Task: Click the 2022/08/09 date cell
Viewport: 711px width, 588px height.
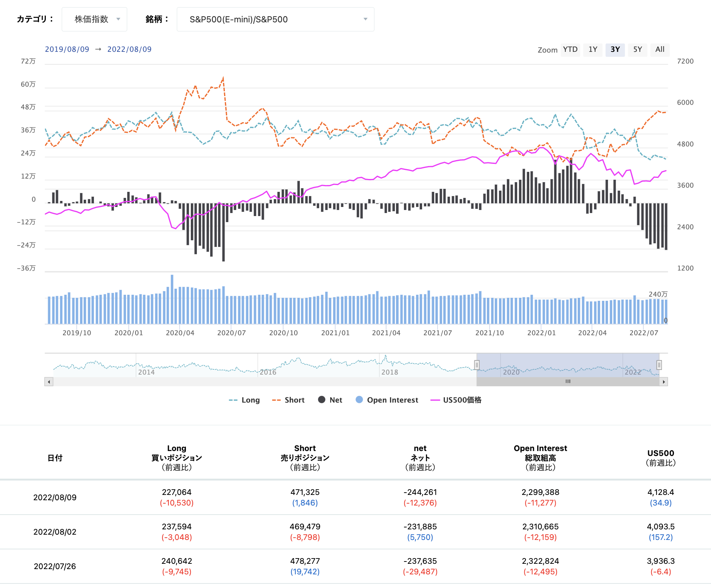Action: tap(55, 498)
